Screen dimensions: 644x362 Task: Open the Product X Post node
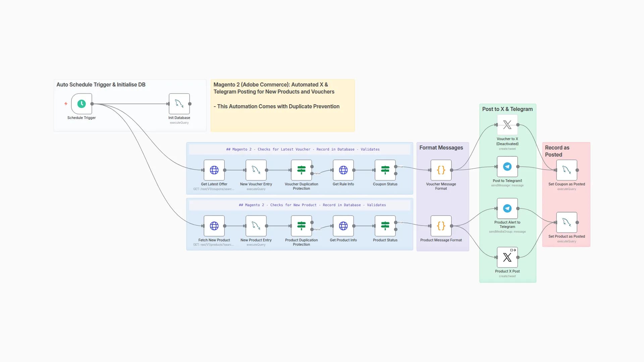(x=507, y=257)
